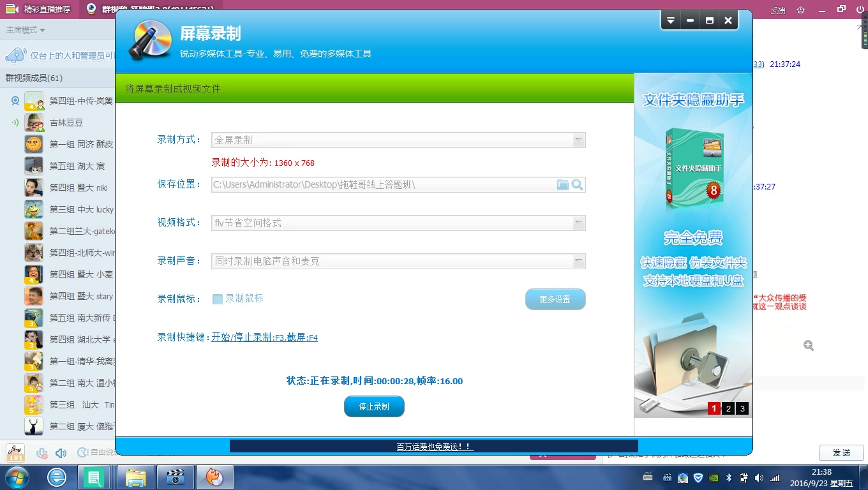Toggle the speaker volume icon in chat
This screenshot has height=490, width=868.
pyautogui.click(x=61, y=453)
